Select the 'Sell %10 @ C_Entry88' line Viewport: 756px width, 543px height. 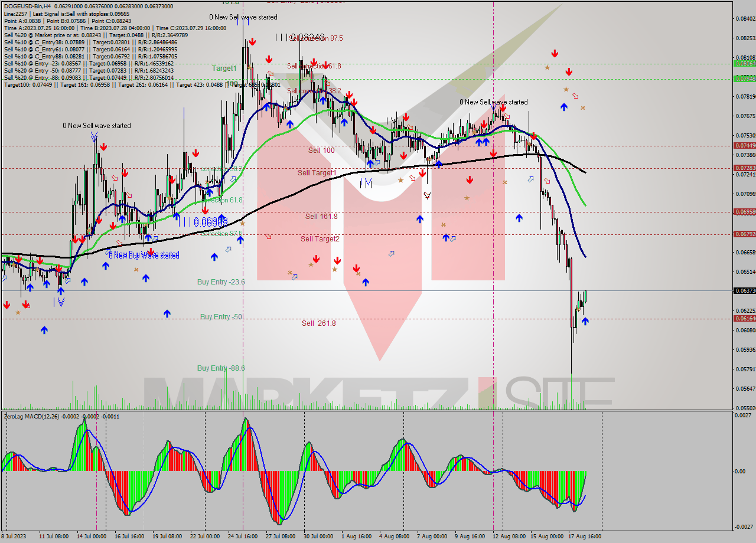coord(90,56)
